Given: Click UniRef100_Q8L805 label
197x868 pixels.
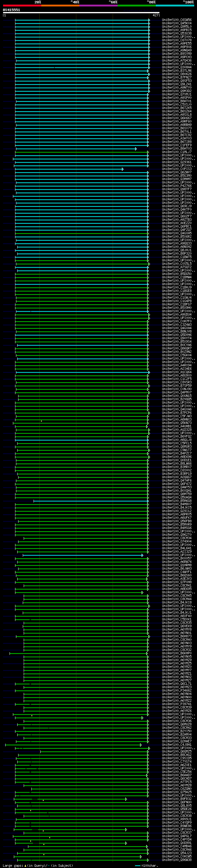Looking at the screenshot, I should tap(177, 806).
